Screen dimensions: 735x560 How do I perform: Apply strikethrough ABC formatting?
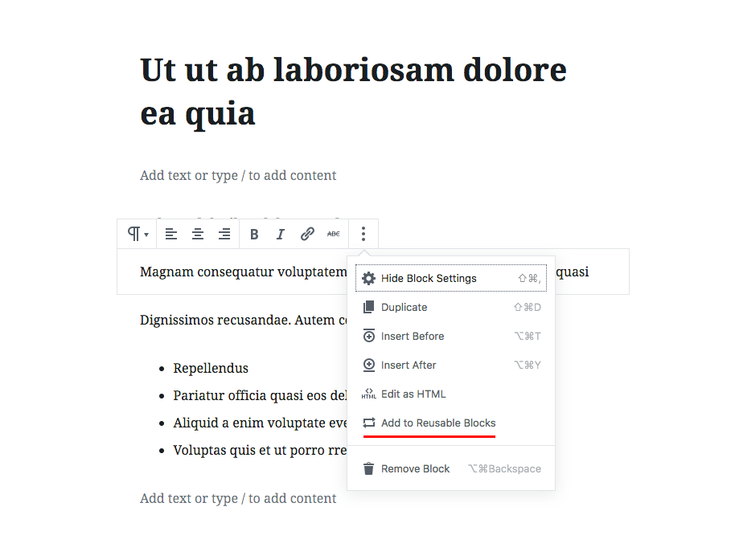(333, 234)
